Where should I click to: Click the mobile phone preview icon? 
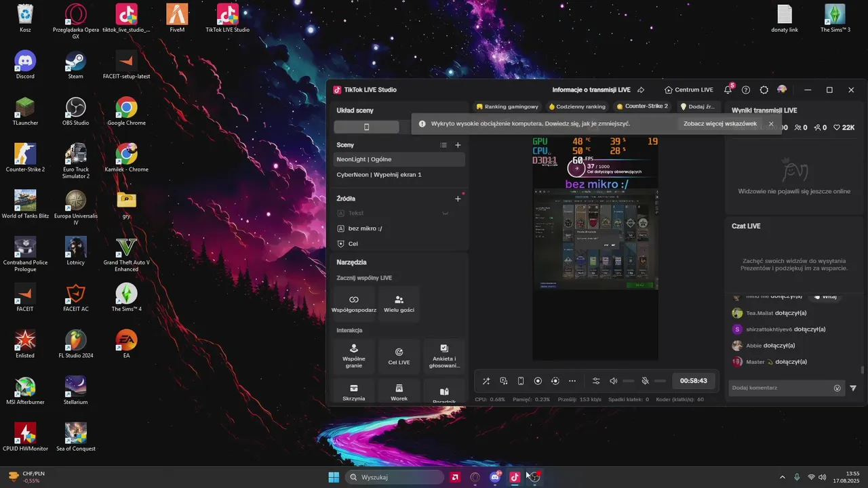(521, 381)
